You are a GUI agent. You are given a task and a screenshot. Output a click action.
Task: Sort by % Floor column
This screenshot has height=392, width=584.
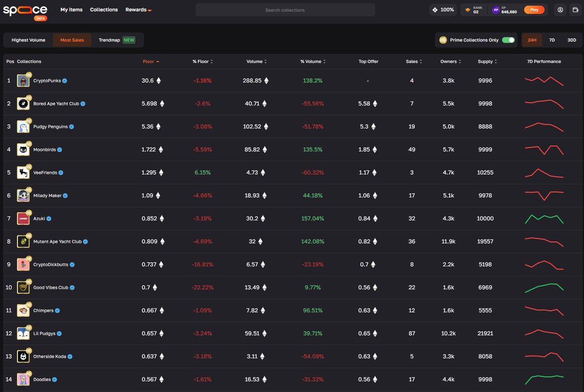pyautogui.click(x=202, y=61)
